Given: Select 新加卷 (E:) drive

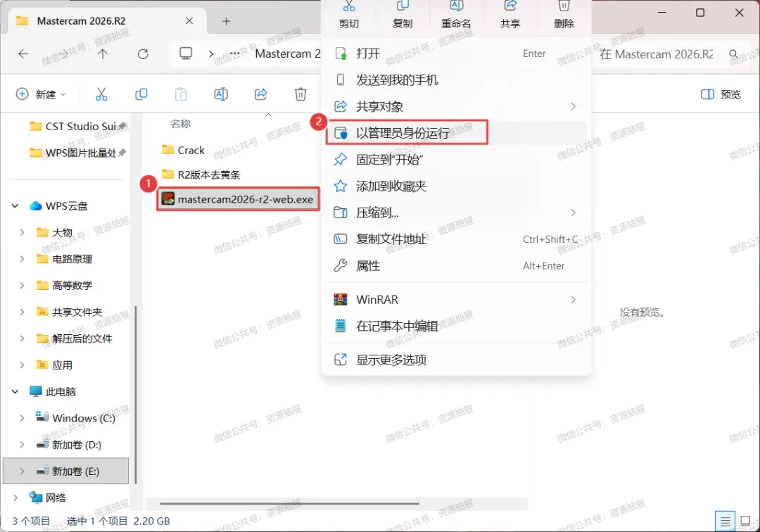Looking at the screenshot, I should click(x=66, y=471).
